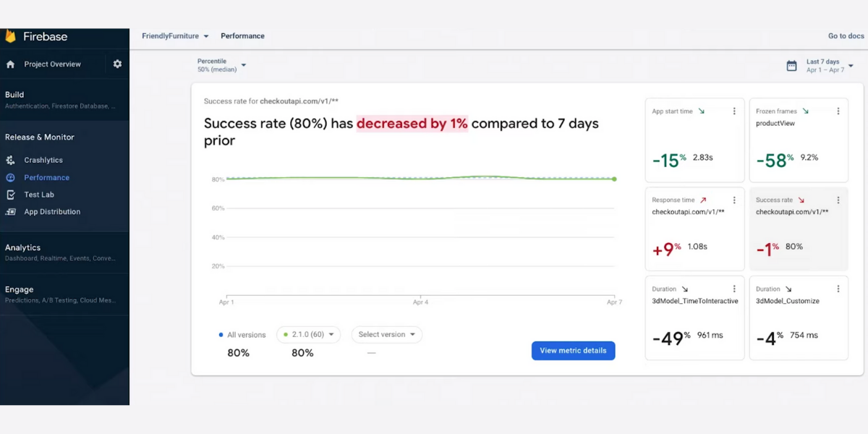Click the Project Overview home icon
Image resolution: width=868 pixels, height=434 pixels.
[9, 64]
